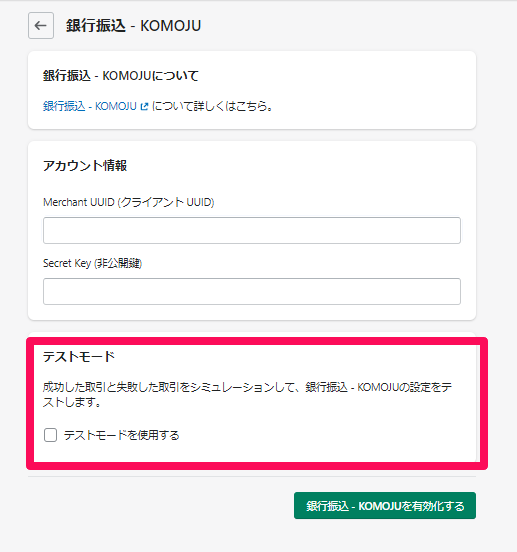Click the page title 銀行振込 - KOMOJU

pos(133,26)
